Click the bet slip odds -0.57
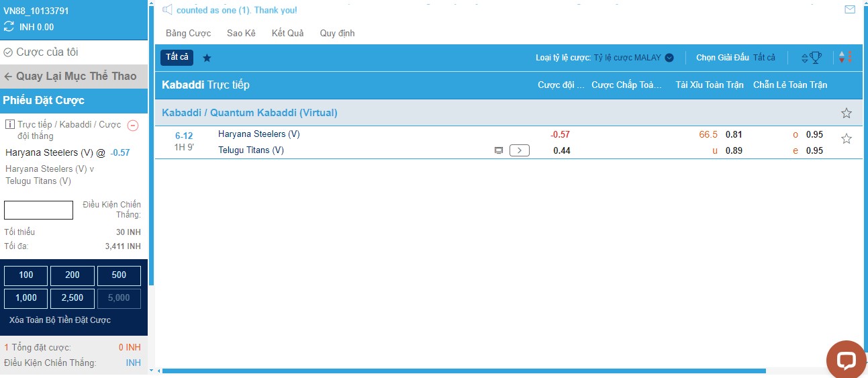The height and width of the screenshot is (378, 868). click(121, 152)
